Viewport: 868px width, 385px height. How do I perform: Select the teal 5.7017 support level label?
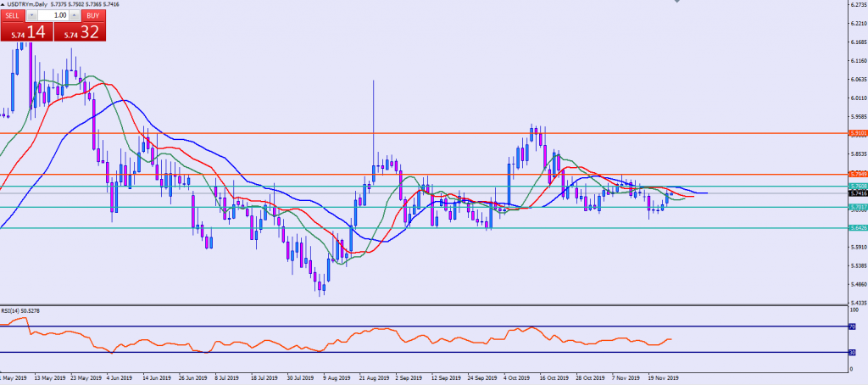pos(858,207)
